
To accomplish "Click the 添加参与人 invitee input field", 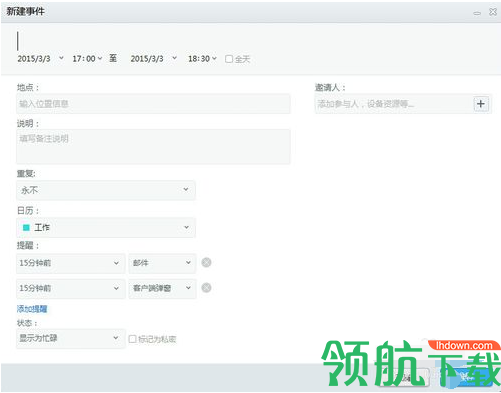I will (x=393, y=104).
